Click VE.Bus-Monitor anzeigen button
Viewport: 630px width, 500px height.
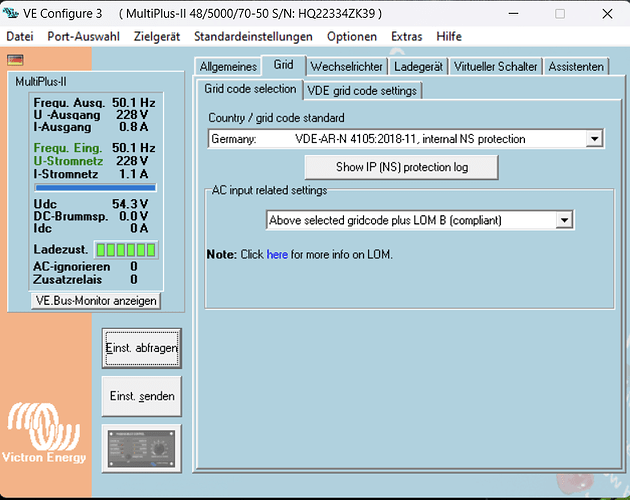[96, 301]
